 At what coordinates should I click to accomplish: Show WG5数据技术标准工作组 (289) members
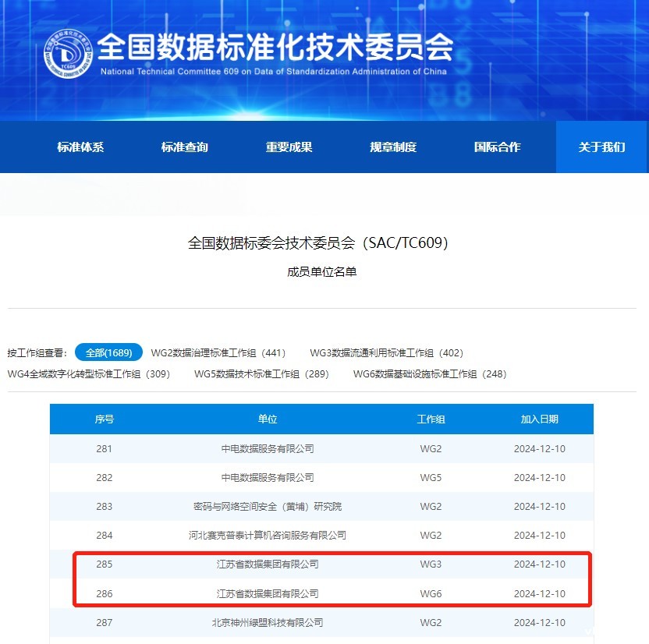coord(261,374)
